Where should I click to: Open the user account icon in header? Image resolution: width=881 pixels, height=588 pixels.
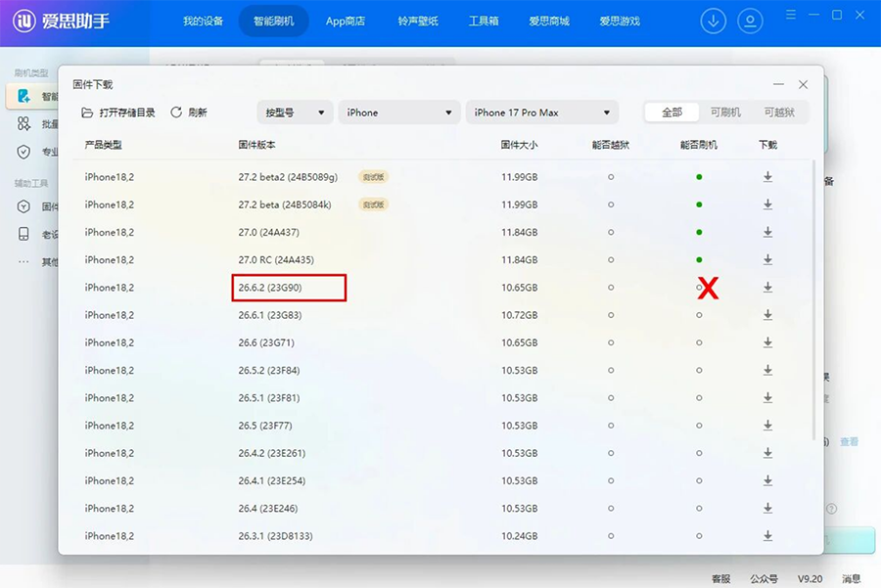[750, 22]
